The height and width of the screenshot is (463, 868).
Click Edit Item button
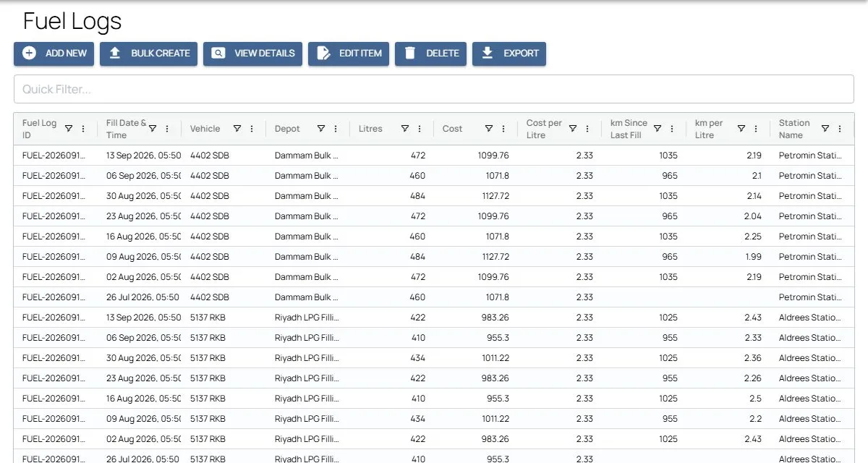click(349, 54)
